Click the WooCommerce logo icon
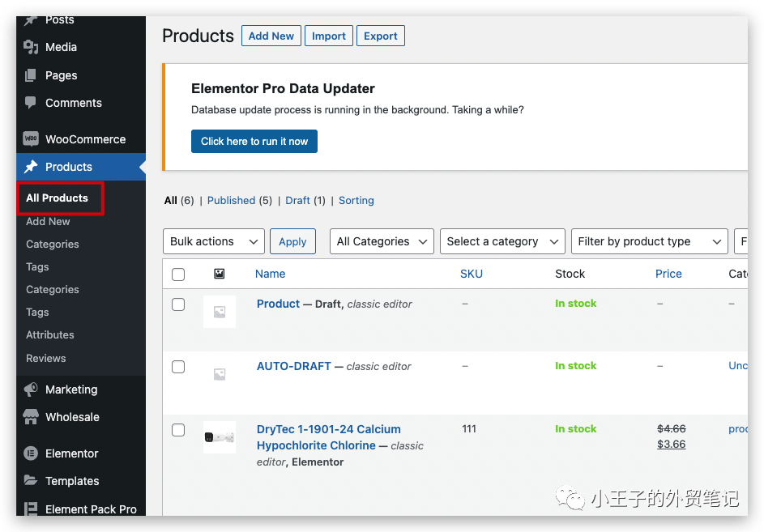764x532 pixels. 31,138
